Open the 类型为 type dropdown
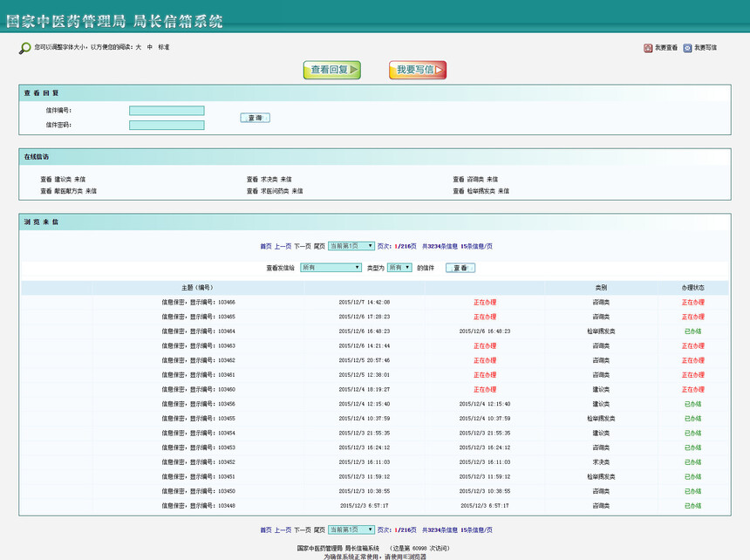 [399, 268]
